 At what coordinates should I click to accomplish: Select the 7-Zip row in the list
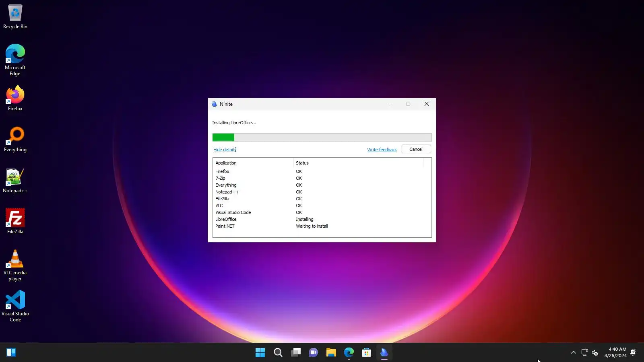coord(322,178)
